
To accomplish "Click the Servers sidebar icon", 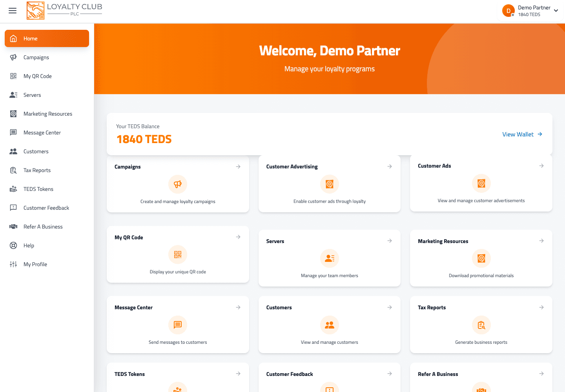I will tap(13, 95).
